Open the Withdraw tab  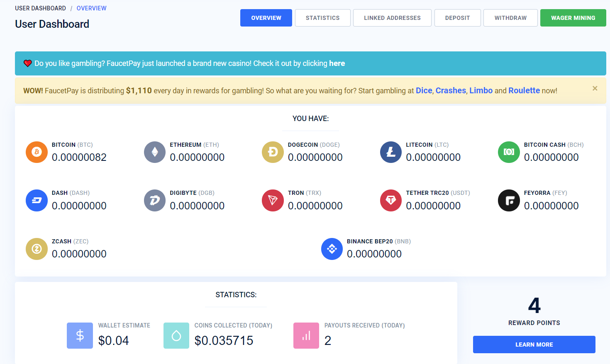pyautogui.click(x=510, y=18)
